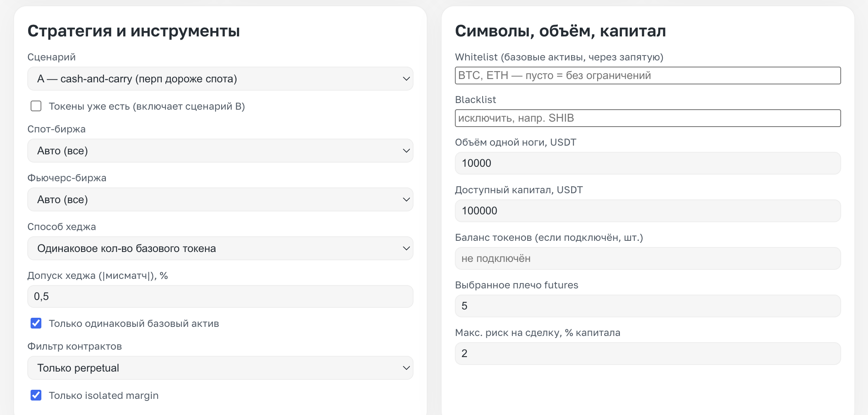The height and width of the screenshot is (415, 868).
Task: Click the 'Спот-биржа' label
Action: (x=56, y=129)
